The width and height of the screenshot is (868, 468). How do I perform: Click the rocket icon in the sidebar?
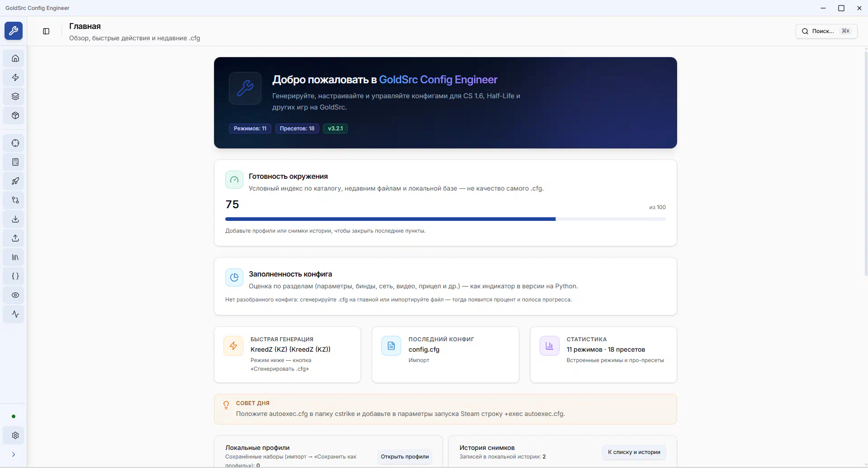click(15, 181)
